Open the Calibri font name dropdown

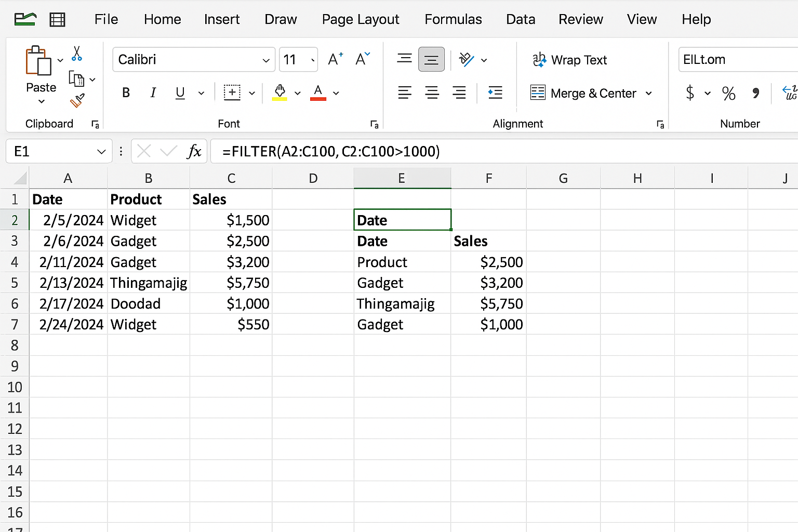266,60
